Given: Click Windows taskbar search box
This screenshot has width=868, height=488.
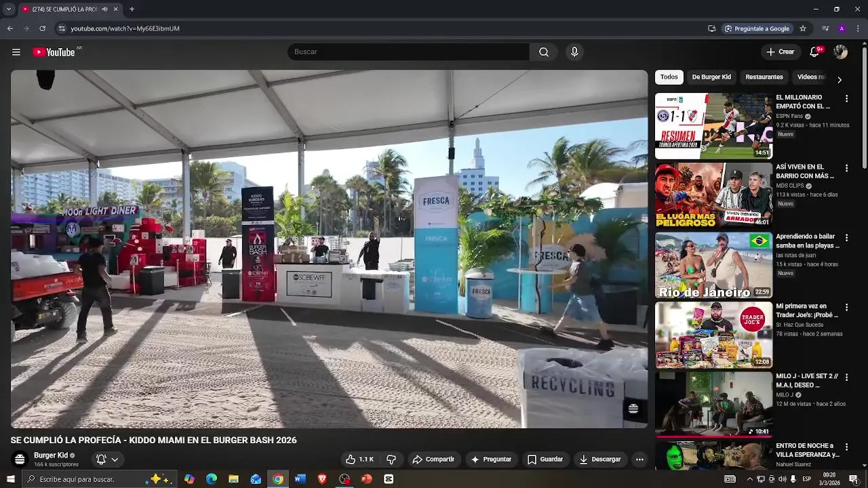Looking at the screenshot, I should (99, 479).
